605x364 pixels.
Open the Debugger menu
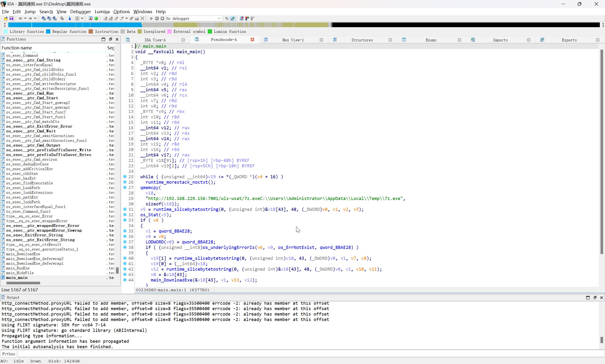pyautogui.click(x=80, y=12)
